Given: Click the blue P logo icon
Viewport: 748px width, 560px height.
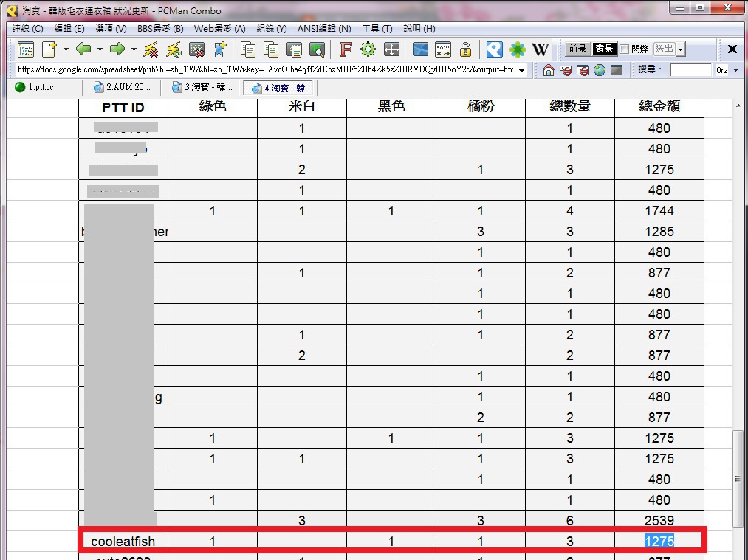Looking at the screenshot, I should point(495,49).
